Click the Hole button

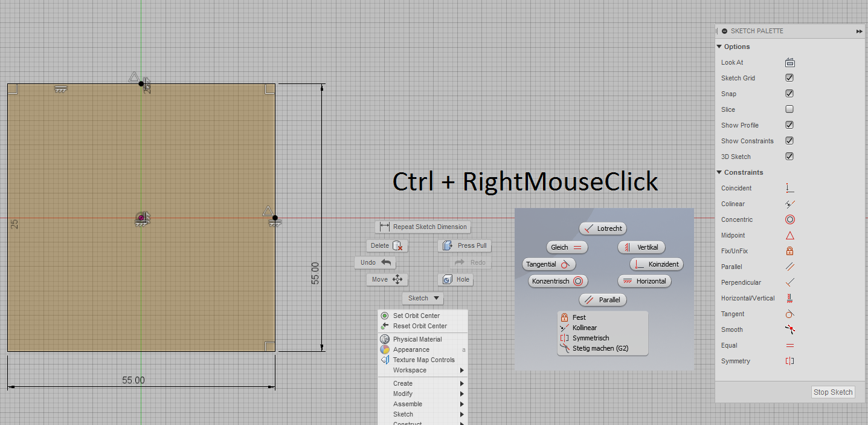point(455,279)
